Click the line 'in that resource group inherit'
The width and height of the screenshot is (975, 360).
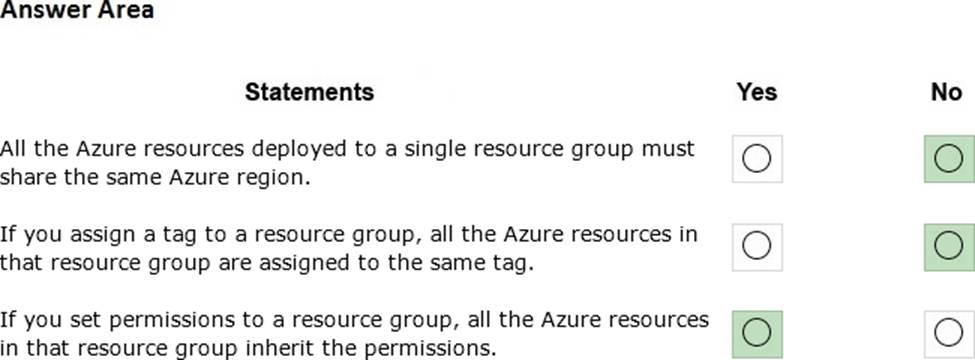[x=248, y=349]
